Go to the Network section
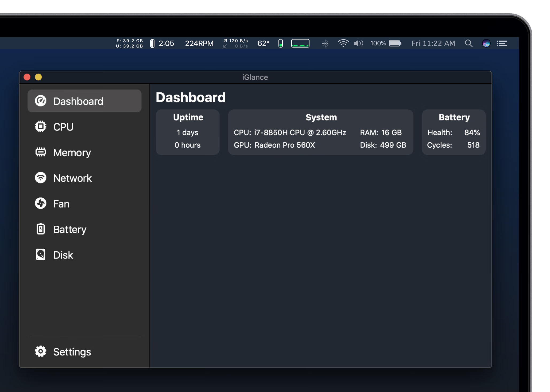 (84, 178)
